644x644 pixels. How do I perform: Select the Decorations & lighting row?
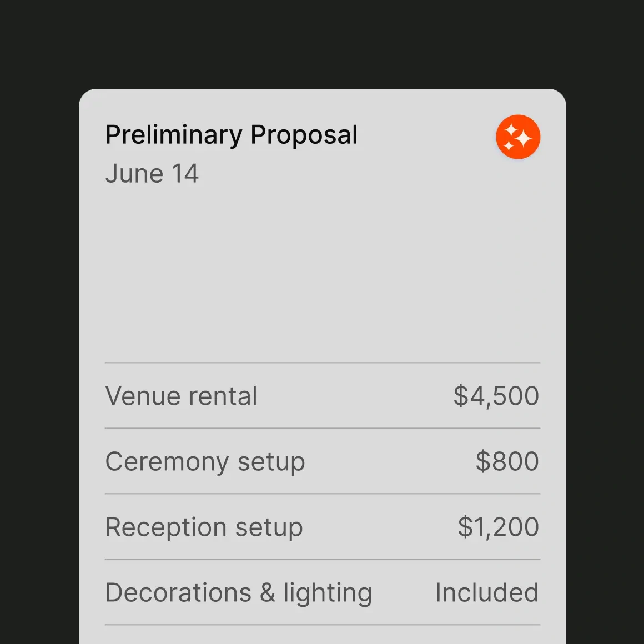[x=239, y=592]
